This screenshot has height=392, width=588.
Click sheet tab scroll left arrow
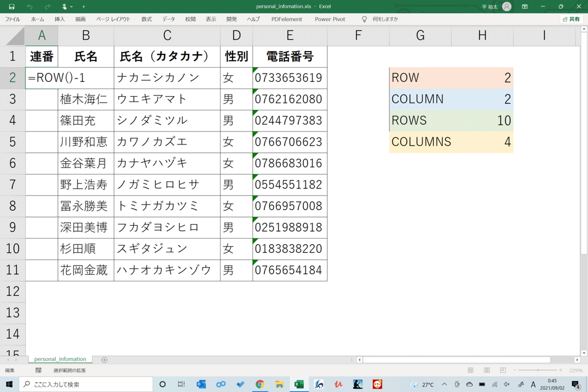[9, 360]
